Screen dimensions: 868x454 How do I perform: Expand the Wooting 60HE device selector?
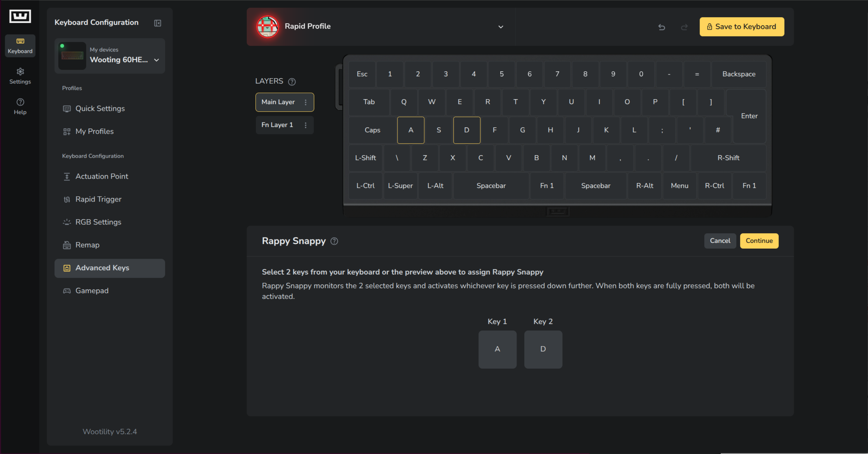(156, 60)
